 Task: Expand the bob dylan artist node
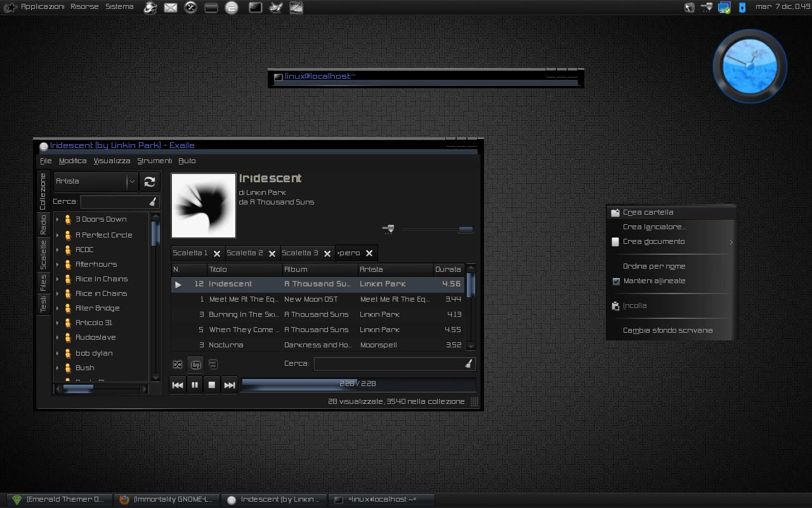point(58,353)
